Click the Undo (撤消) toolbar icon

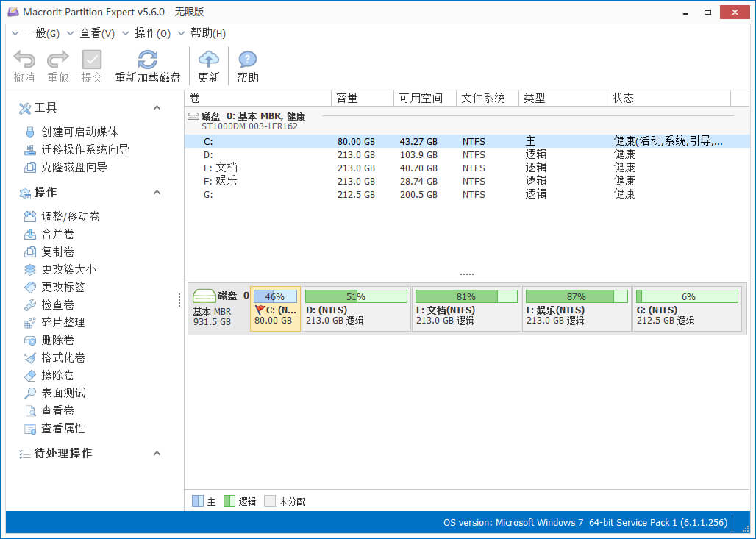tap(24, 60)
